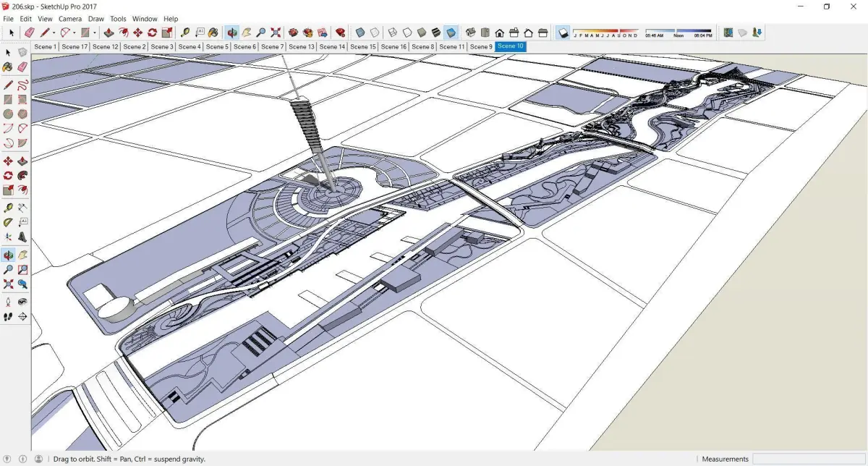Switch to Top view icon
Image resolution: width=868 pixels, height=466 pixels.
[x=485, y=33]
